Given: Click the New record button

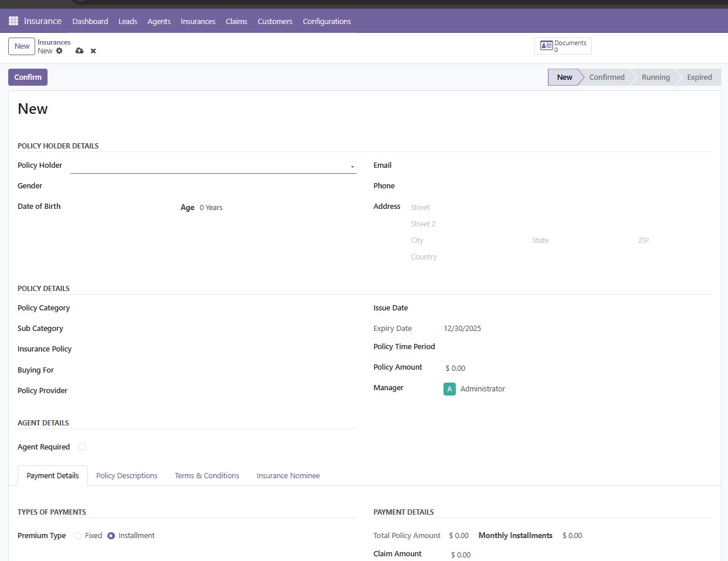Looking at the screenshot, I should (22, 46).
